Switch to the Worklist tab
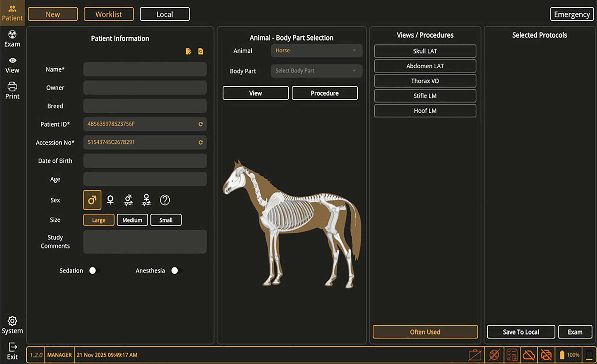 109,14
